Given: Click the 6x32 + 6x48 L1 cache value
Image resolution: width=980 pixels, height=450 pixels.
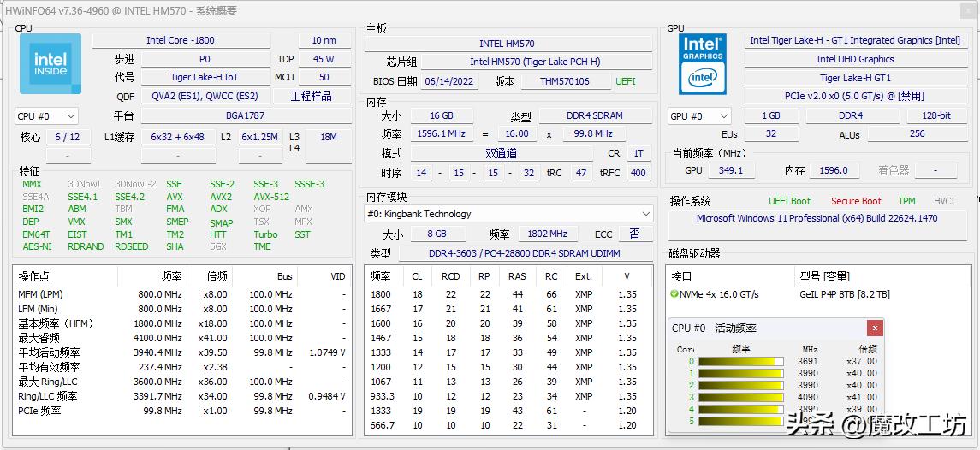Looking at the screenshot, I should (x=177, y=137).
